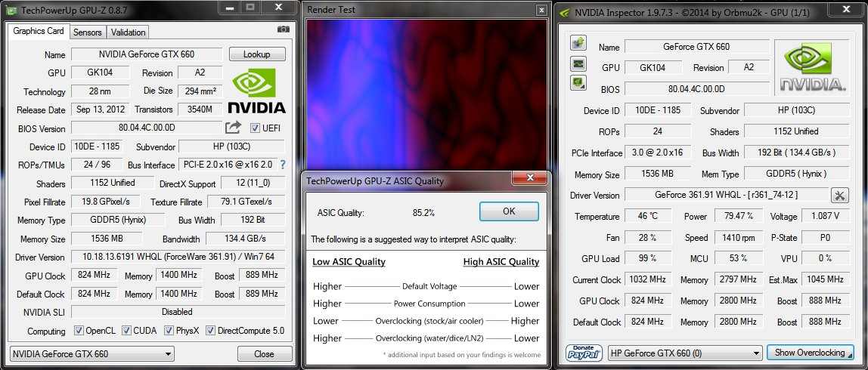Click the Inspector Fan 28 % value
The image size is (868, 370).
648,237
